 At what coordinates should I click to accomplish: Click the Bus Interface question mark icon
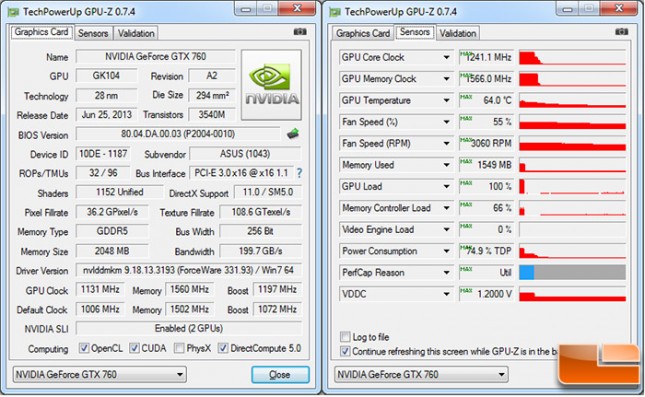pos(299,173)
